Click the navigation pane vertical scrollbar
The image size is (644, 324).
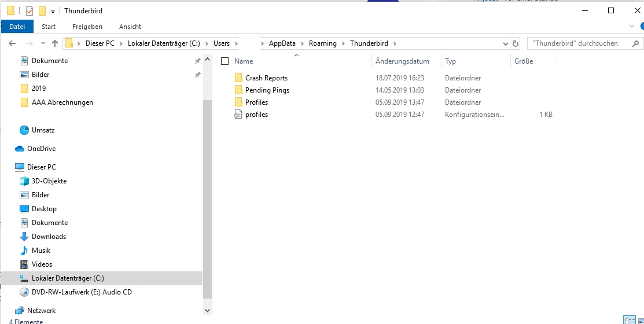pyautogui.click(x=208, y=197)
